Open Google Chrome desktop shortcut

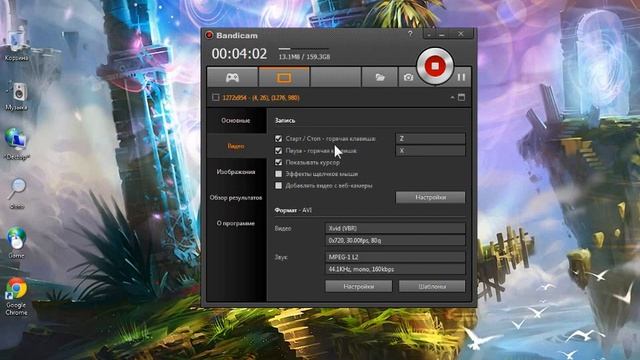(16, 296)
